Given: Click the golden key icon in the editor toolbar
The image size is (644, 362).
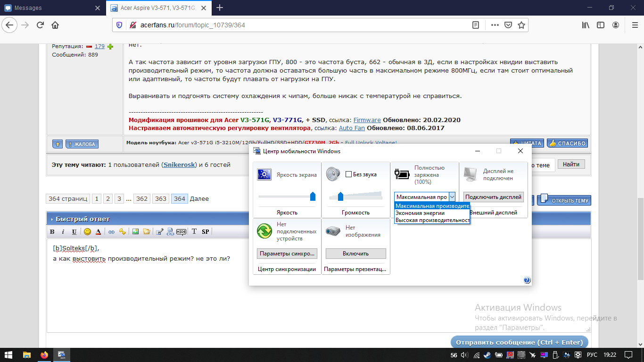Looking at the screenshot, I should pyautogui.click(x=122, y=231).
